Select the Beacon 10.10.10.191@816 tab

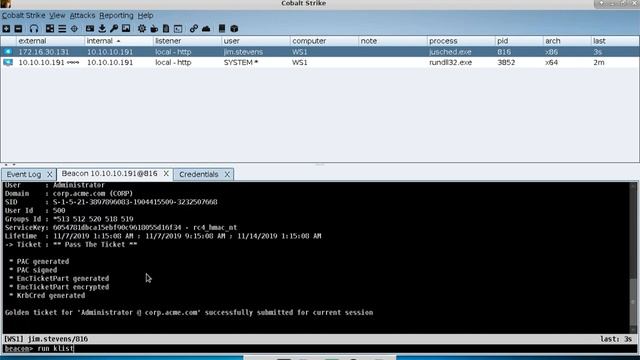109,173
